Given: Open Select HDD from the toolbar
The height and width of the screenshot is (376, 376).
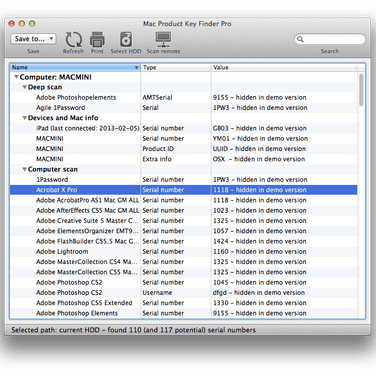Looking at the screenshot, I should (x=126, y=40).
